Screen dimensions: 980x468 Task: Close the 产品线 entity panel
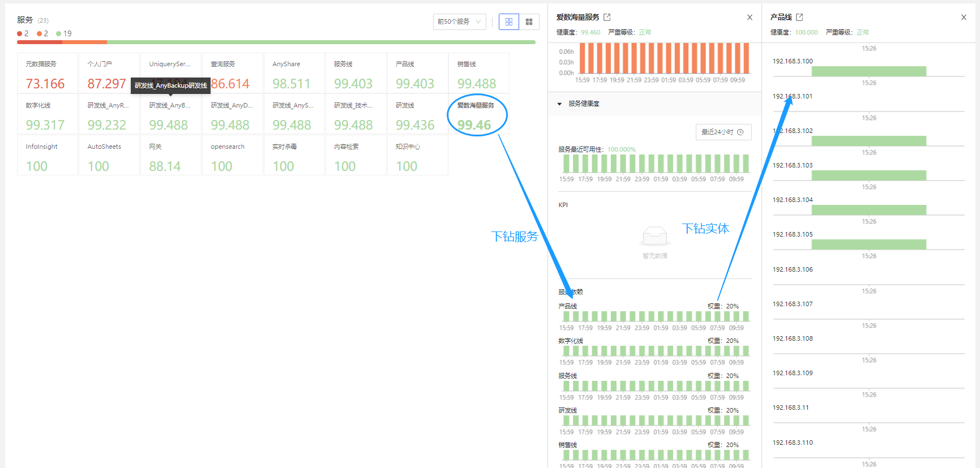(964, 18)
